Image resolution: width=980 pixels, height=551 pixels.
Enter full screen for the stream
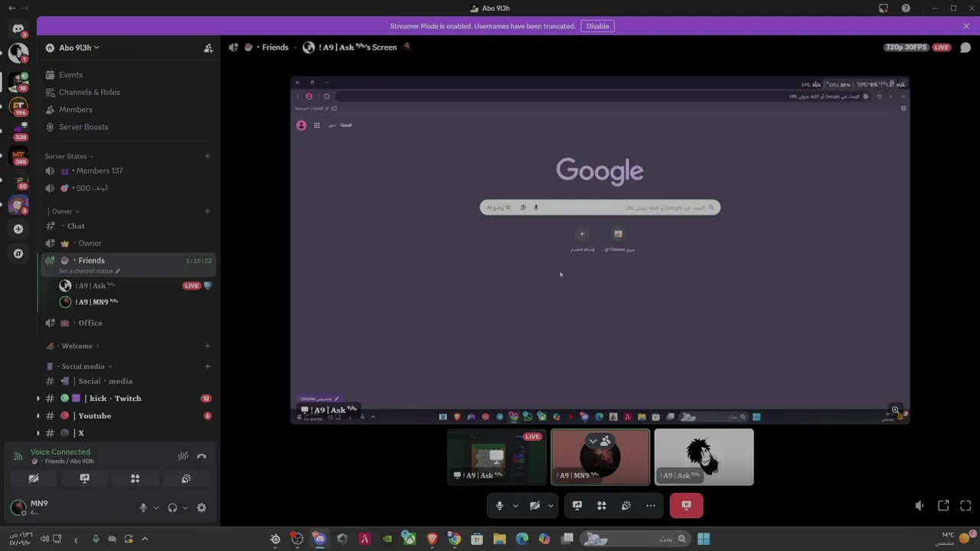tap(965, 505)
